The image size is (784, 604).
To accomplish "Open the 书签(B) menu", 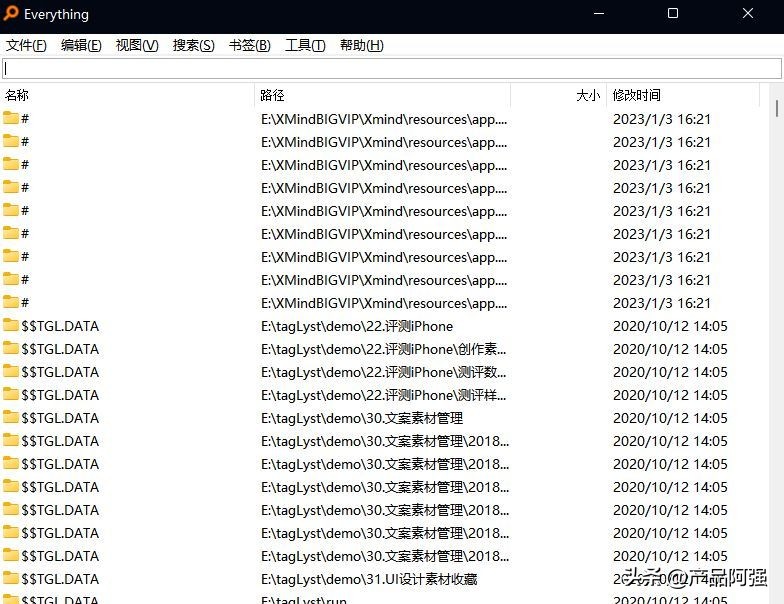I will [x=250, y=46].
